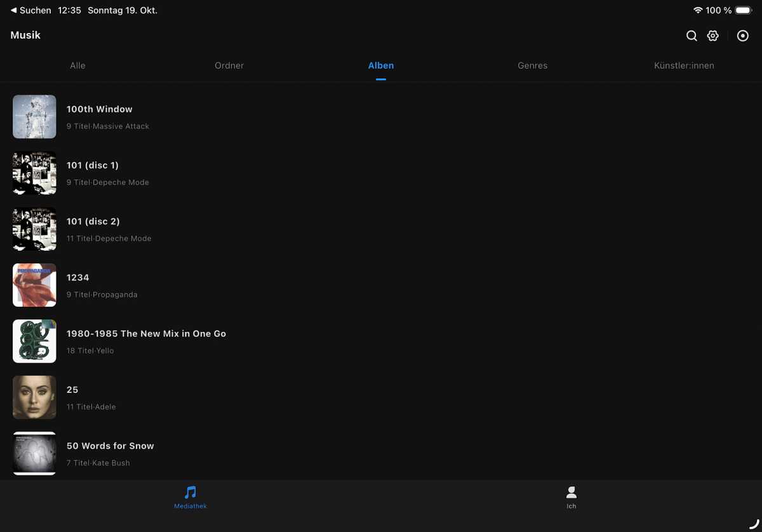Open album 101 (disc 2)
Screen dimensions: 762x532
[93, 222]
